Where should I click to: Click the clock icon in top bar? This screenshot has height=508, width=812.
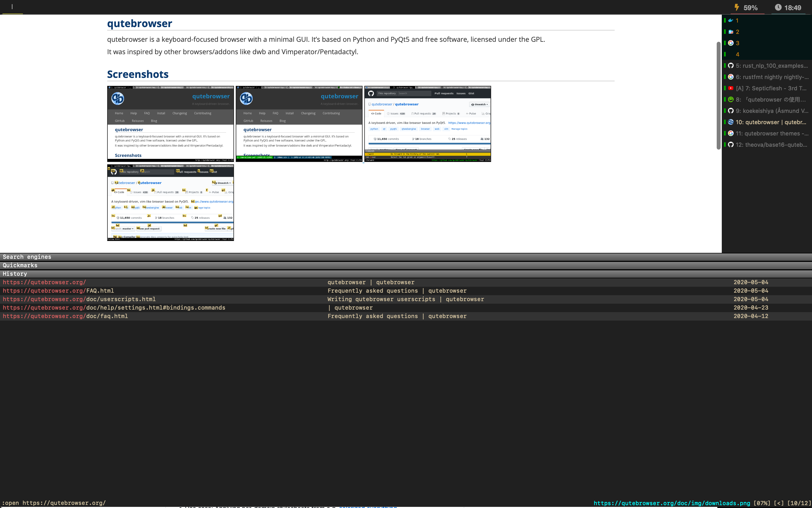click(x=778, y=7)
